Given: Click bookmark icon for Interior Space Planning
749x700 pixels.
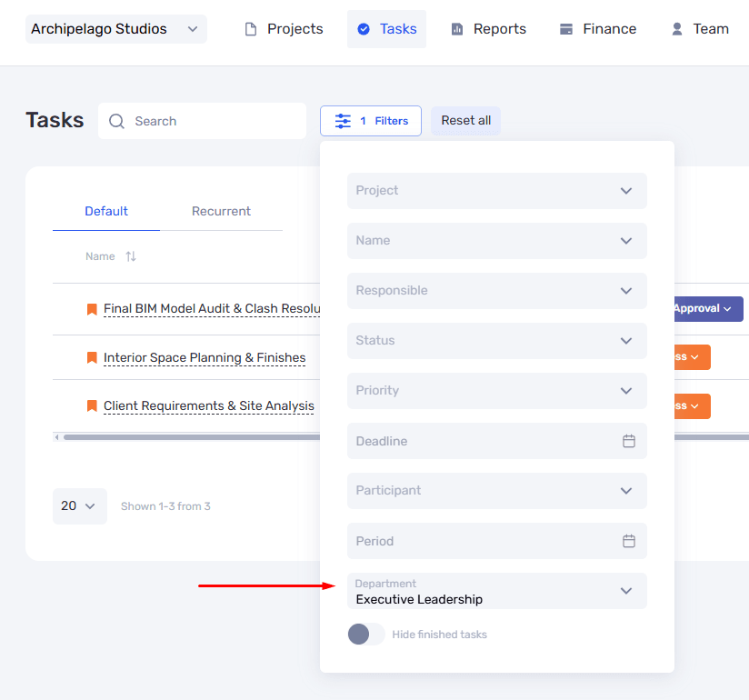Looking at the screenshot, I should (92, 357).
